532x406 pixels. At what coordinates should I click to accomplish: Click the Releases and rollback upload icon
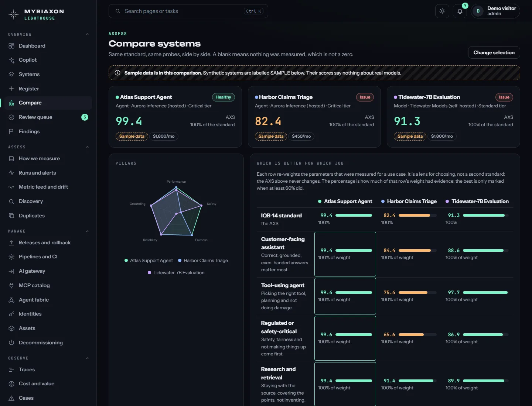(x=11, y=242)
